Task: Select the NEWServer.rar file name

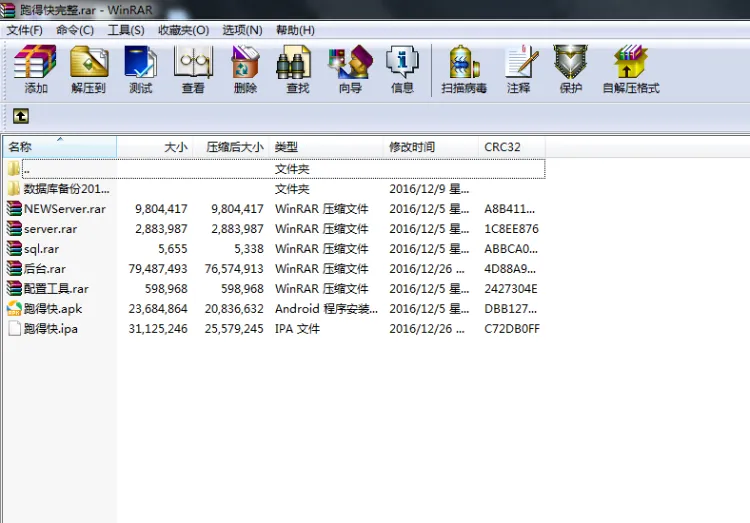Action: (65, 209)
